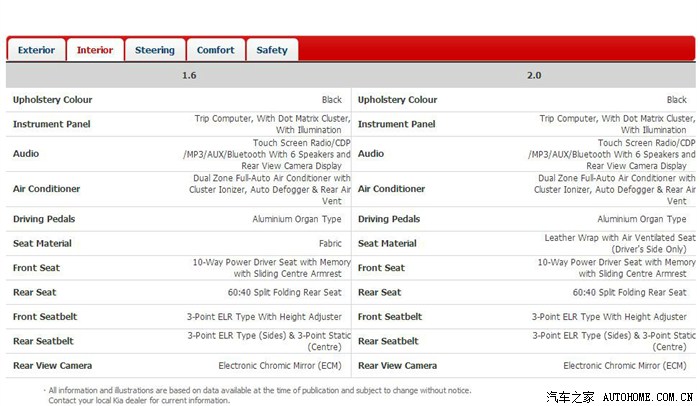Click the Fabric seat material value
The image size is (700, 406).
(x=328, y=243)
